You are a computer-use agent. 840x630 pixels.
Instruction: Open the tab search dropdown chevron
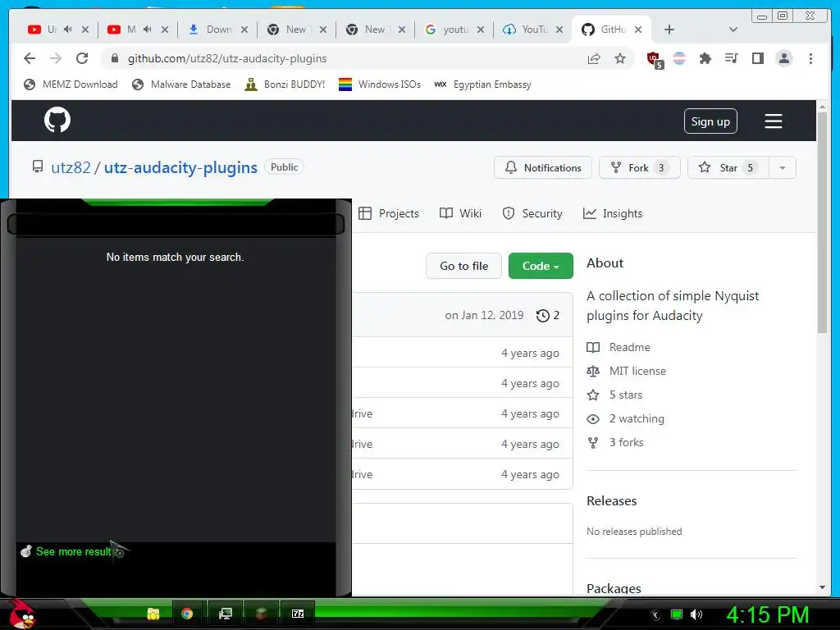[733, 30]
